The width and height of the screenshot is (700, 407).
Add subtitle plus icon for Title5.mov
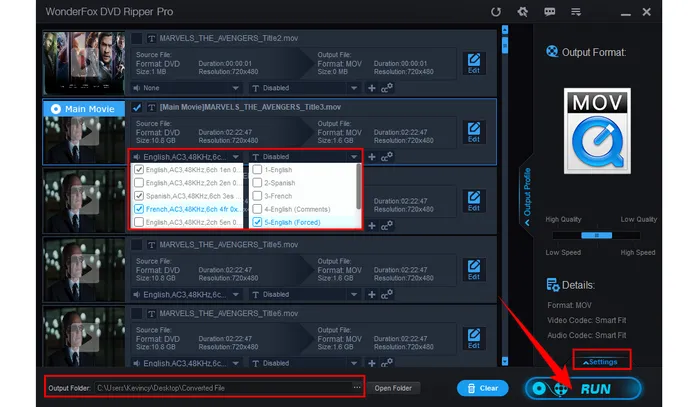click(x=371, y=295)
